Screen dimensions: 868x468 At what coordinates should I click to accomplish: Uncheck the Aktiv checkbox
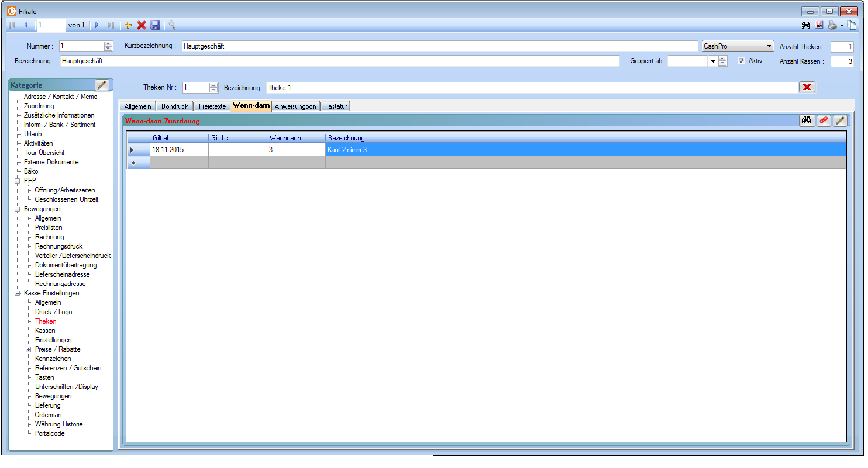(x=741, y=61)
